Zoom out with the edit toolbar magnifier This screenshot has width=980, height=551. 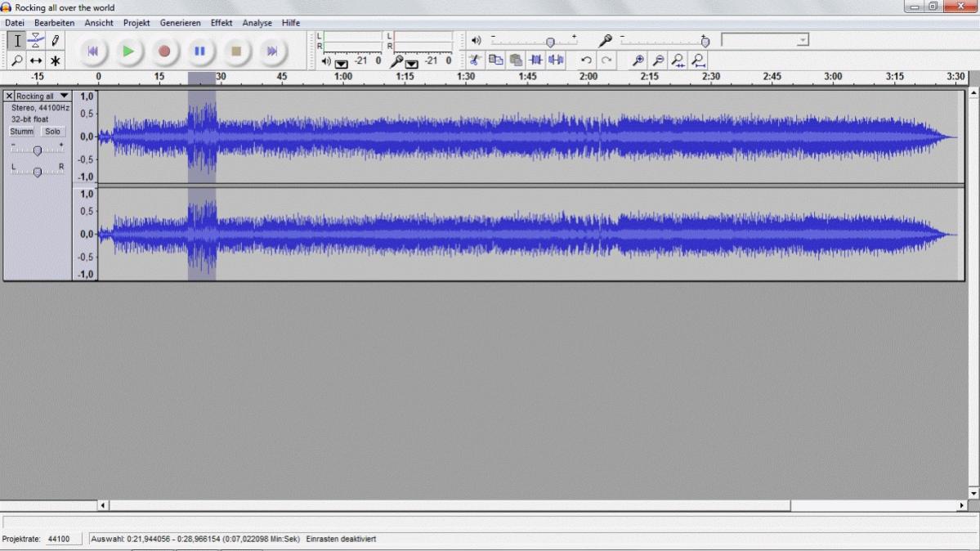coord(658,60)
